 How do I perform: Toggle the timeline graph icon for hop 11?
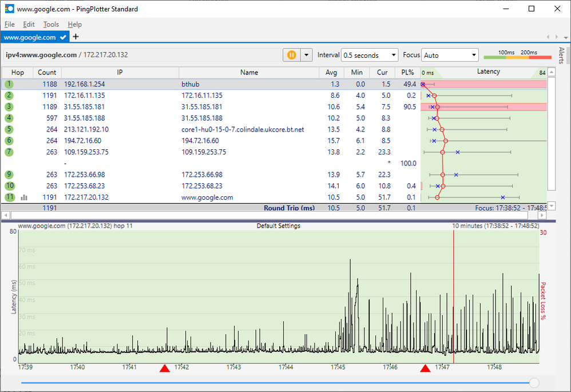pyautogui.click(x=24, y=197)
